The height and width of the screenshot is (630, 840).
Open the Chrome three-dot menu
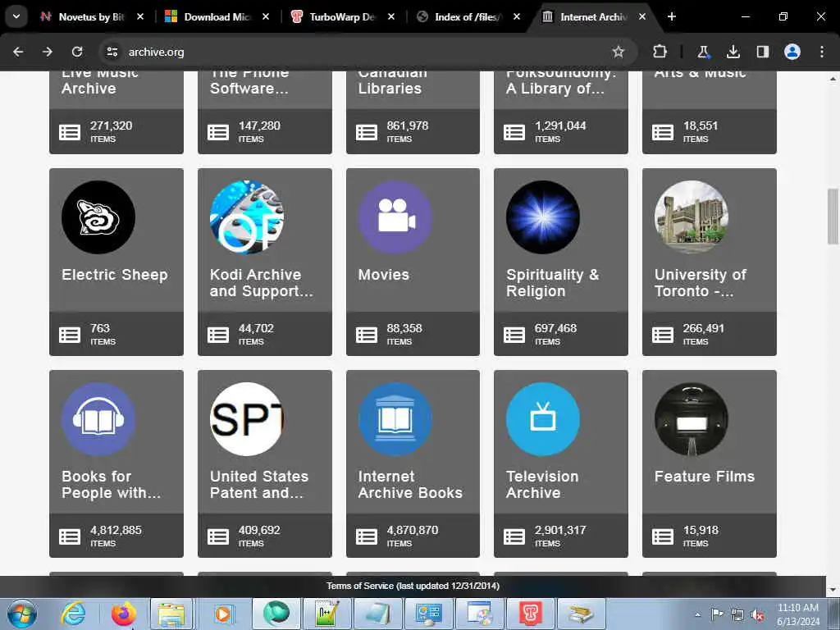point(822,52)
